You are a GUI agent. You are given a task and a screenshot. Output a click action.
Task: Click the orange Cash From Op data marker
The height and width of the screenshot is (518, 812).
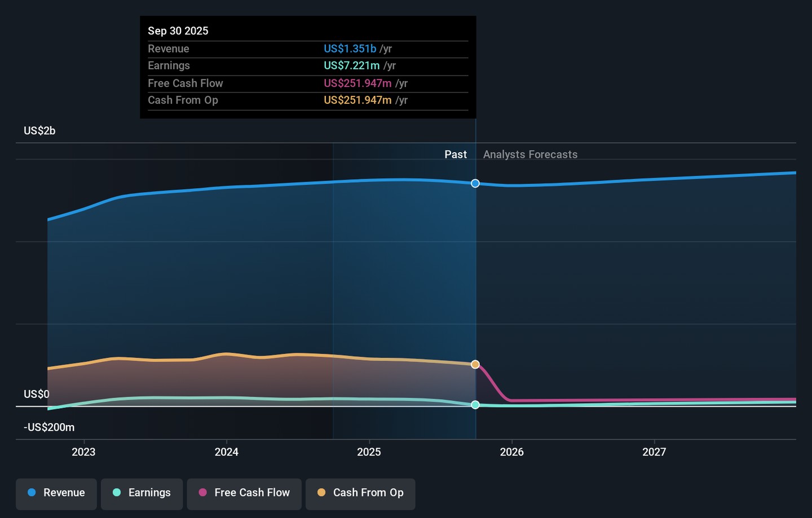[475, 365]
